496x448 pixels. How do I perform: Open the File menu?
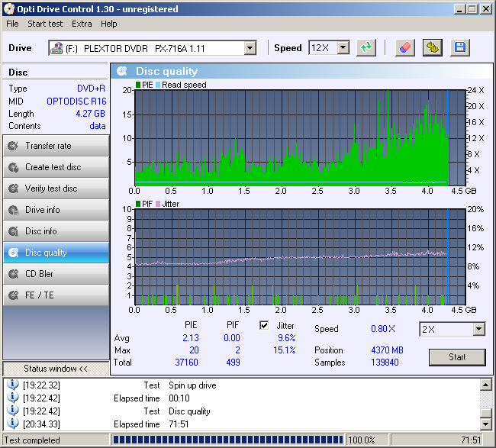click(x=12, y=24)
